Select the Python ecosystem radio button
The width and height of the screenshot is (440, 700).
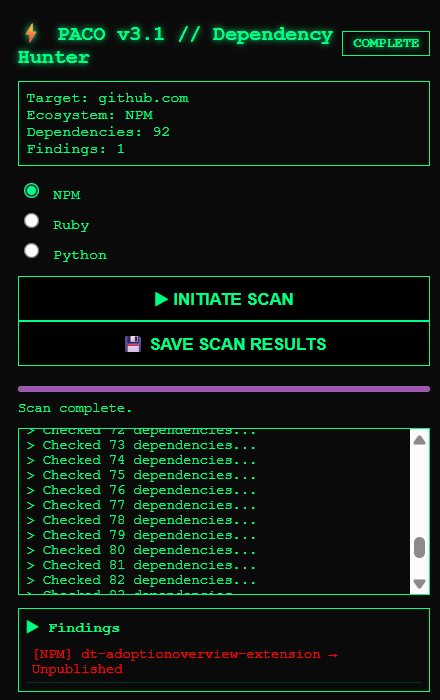[32, 250]
